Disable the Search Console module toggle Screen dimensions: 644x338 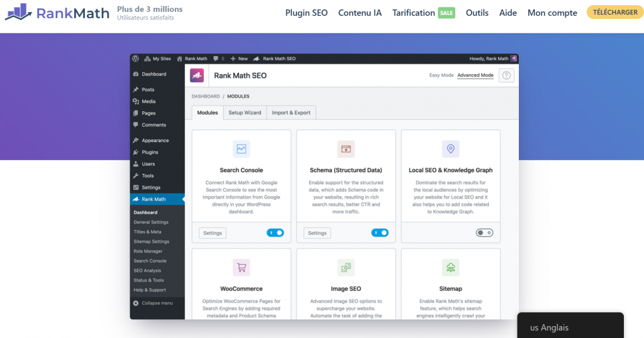(275, 232)
